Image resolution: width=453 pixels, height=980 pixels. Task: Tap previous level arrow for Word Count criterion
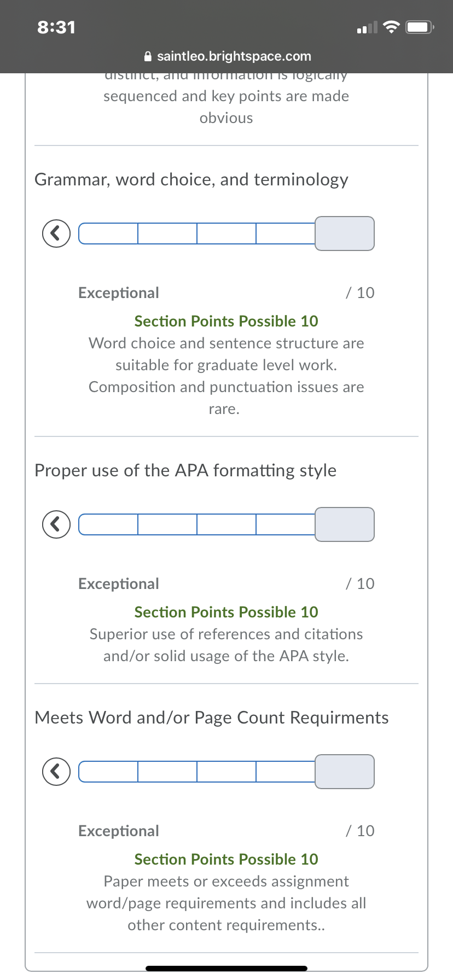click(x=56, y=772)
